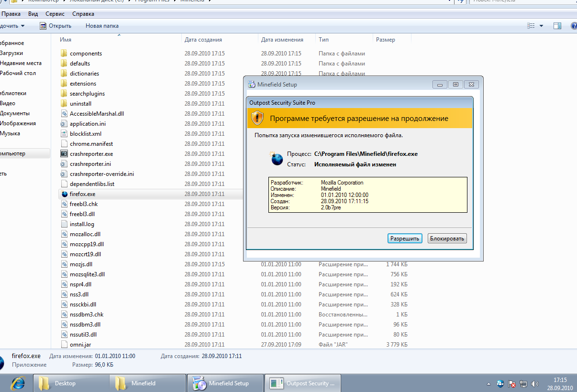Click the Outpost shield tray icon
This screenshot has height=392, width=577.
point(500,383)
